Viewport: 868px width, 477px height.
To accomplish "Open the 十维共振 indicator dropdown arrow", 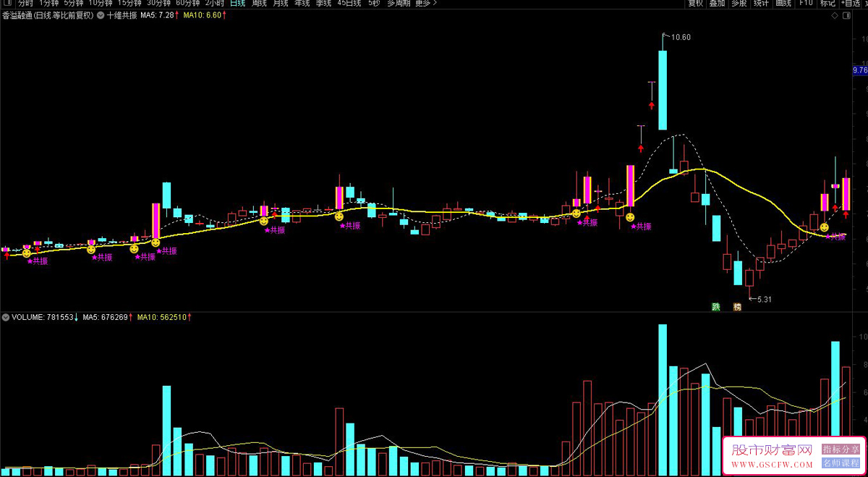I will (100, 14).
